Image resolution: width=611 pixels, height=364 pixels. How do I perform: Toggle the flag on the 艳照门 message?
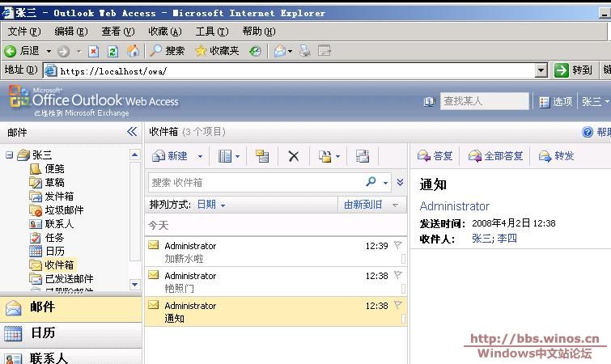(397, 276)
